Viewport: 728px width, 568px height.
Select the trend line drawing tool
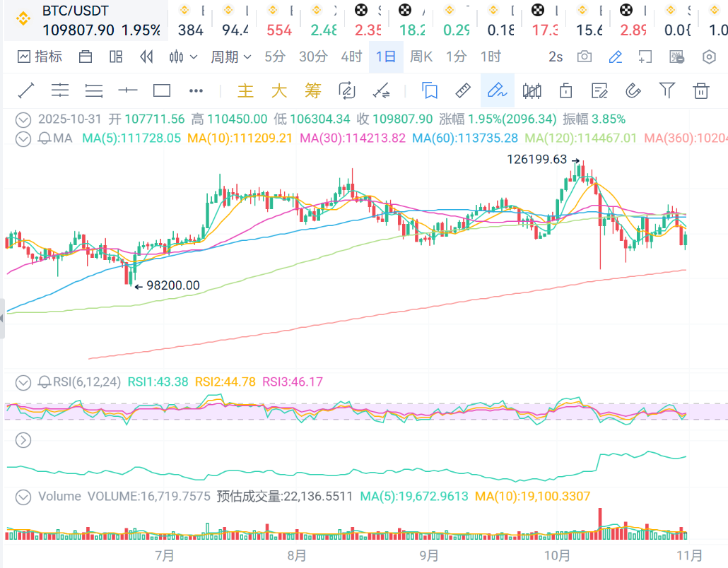pyautogui.click(x=26, y=90)
